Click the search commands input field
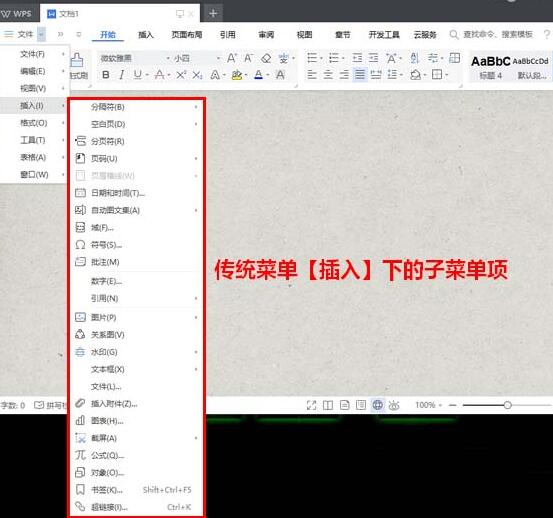 pyautogui.click(x=498, y=35)
